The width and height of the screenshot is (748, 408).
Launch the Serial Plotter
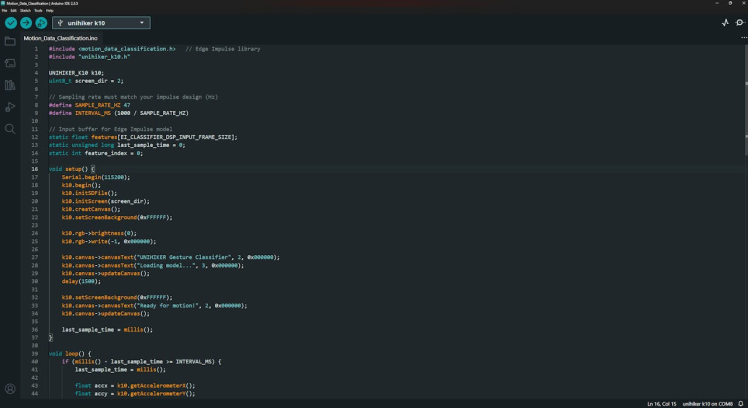click(x=725, y=22)
